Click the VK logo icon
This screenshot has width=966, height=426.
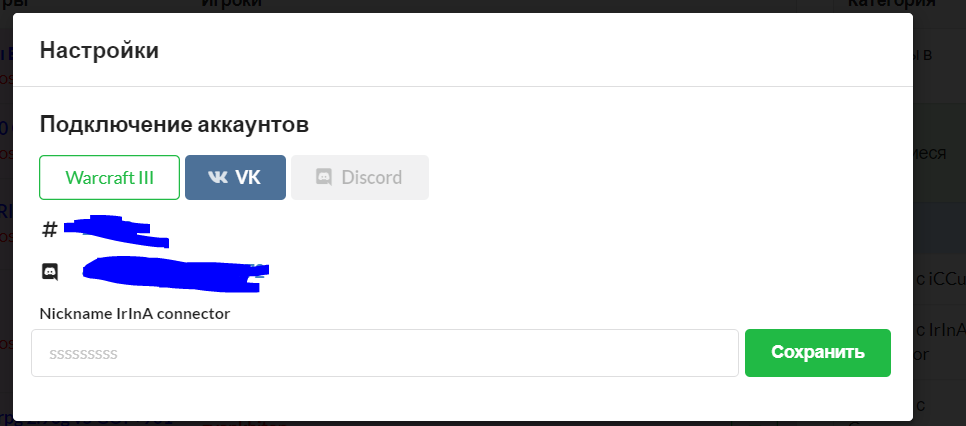217,178
